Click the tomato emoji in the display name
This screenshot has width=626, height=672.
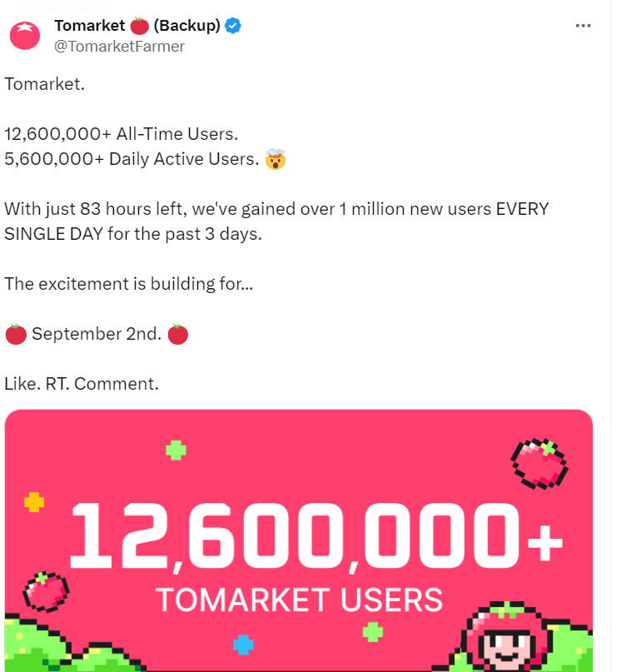140,26
